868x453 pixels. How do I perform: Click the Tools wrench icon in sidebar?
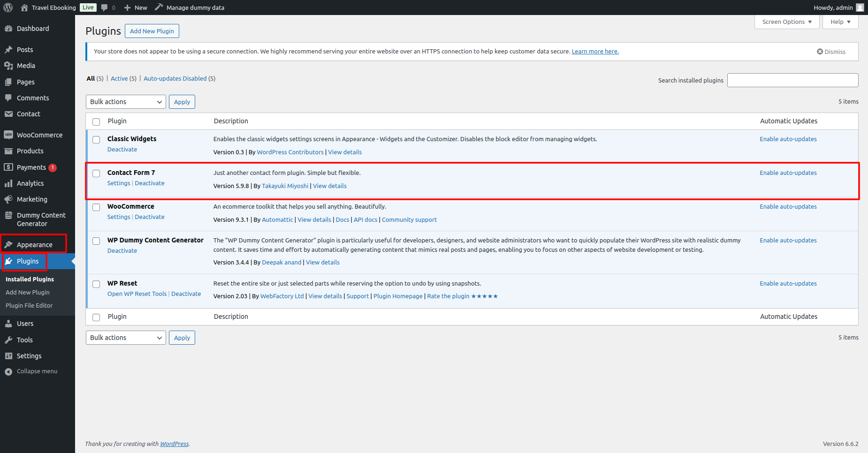point(8,340)
